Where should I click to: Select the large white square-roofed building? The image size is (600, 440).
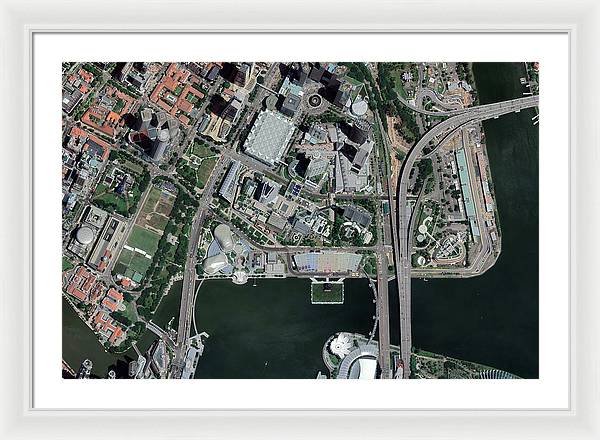(269, 136)
